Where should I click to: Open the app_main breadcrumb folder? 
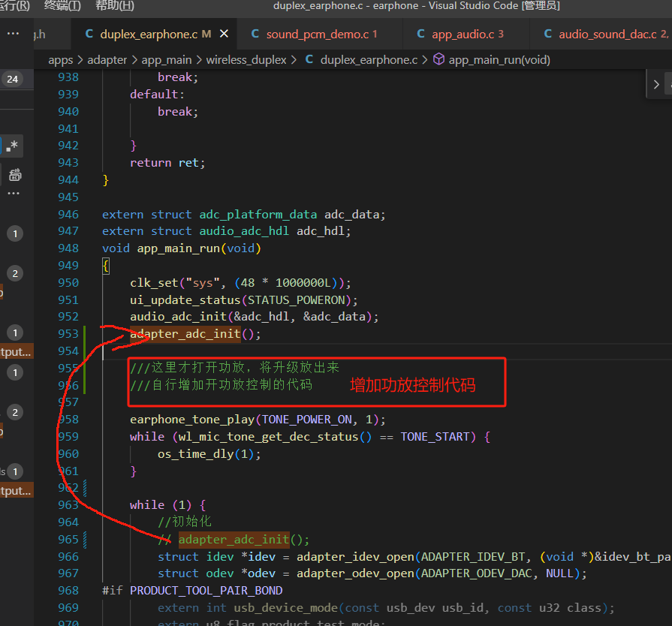167,60
